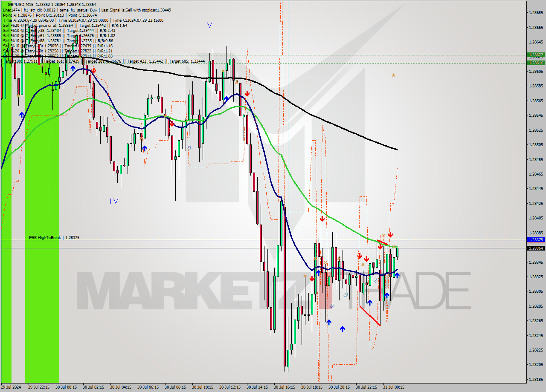Click the 1.28525 price axis label
The image size is (546, 392).
(536, 130)
